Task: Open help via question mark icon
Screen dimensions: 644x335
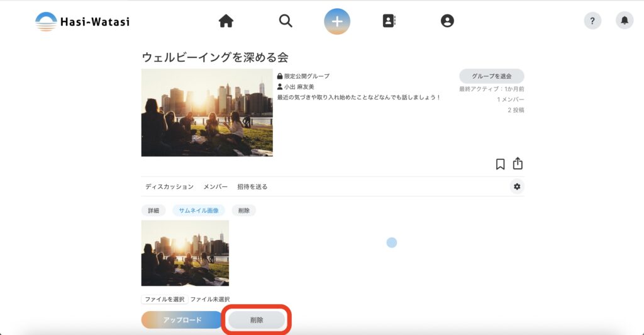Action: [592, 21]
